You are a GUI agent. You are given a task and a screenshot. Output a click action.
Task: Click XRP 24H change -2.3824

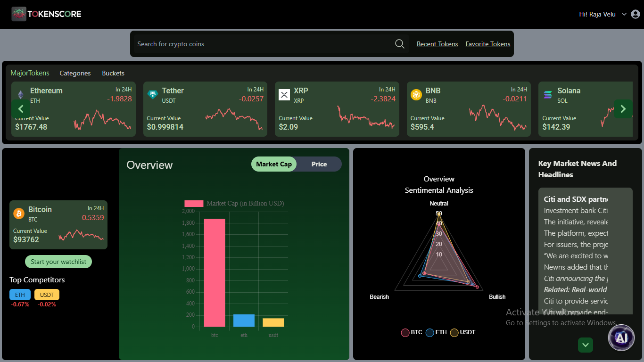coord(383,99)
